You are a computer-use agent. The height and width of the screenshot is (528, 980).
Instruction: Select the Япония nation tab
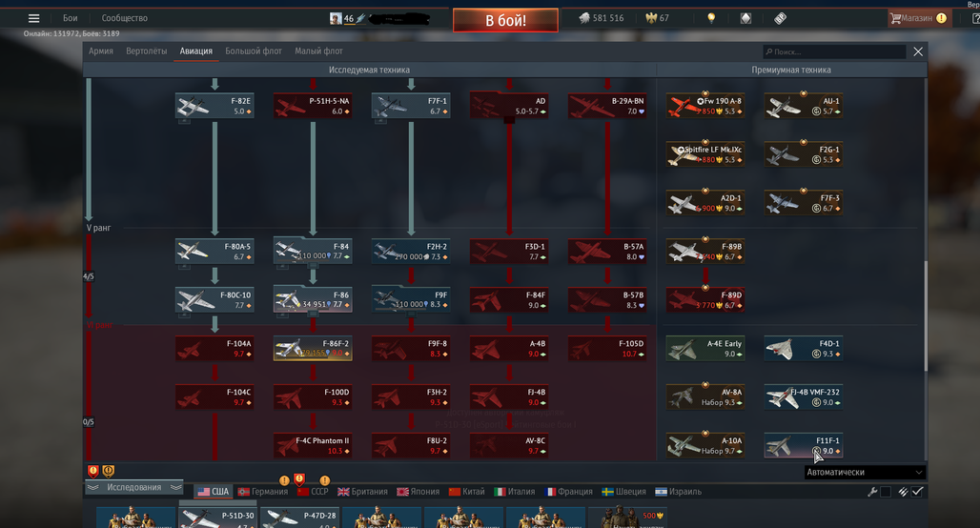pos(419,492)
